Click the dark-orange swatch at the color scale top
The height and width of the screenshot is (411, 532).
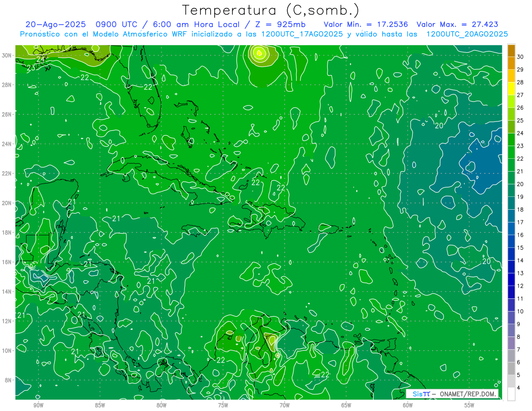click(511, 51)
